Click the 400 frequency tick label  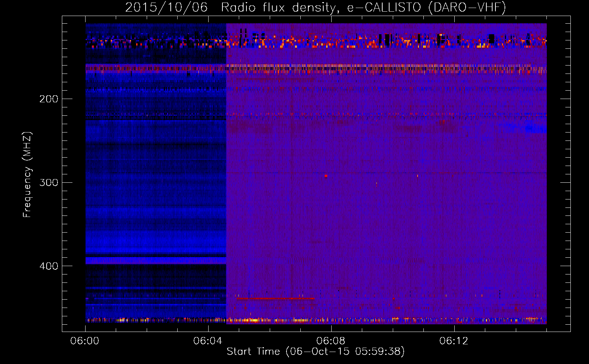[49, 266]
